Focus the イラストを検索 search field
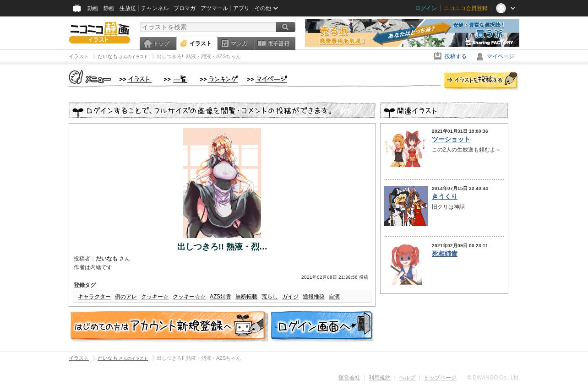Screen dimensions: 588x390 (x=208, y=27)
